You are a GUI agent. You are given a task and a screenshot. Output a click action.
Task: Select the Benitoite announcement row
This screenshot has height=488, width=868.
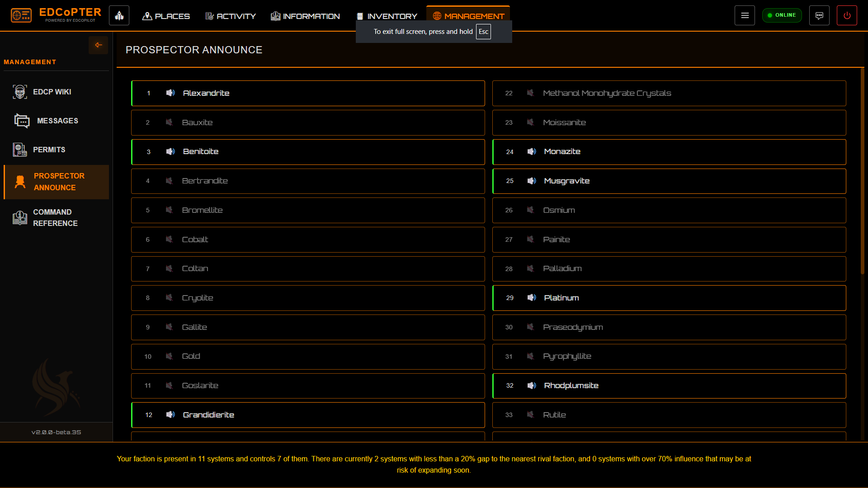click(x=307, y=152)
